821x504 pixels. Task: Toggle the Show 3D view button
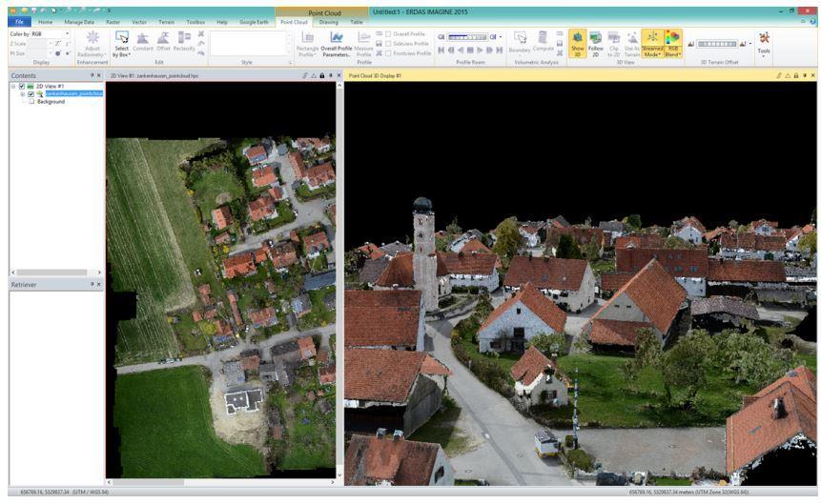(x=577, y=44)
